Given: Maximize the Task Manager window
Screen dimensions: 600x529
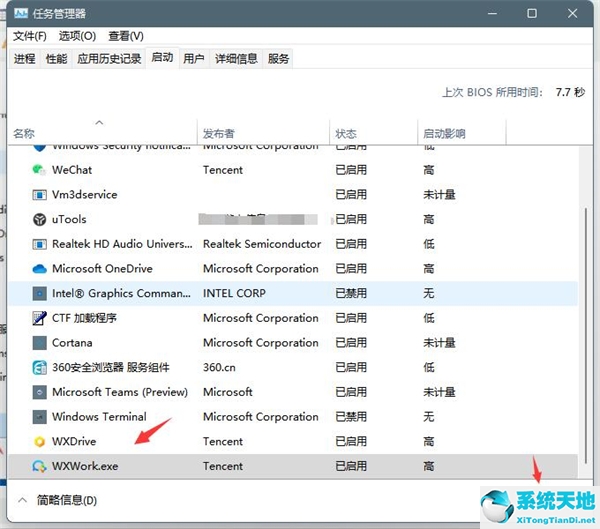Looking at the screenshot, I should pos(532,13).
